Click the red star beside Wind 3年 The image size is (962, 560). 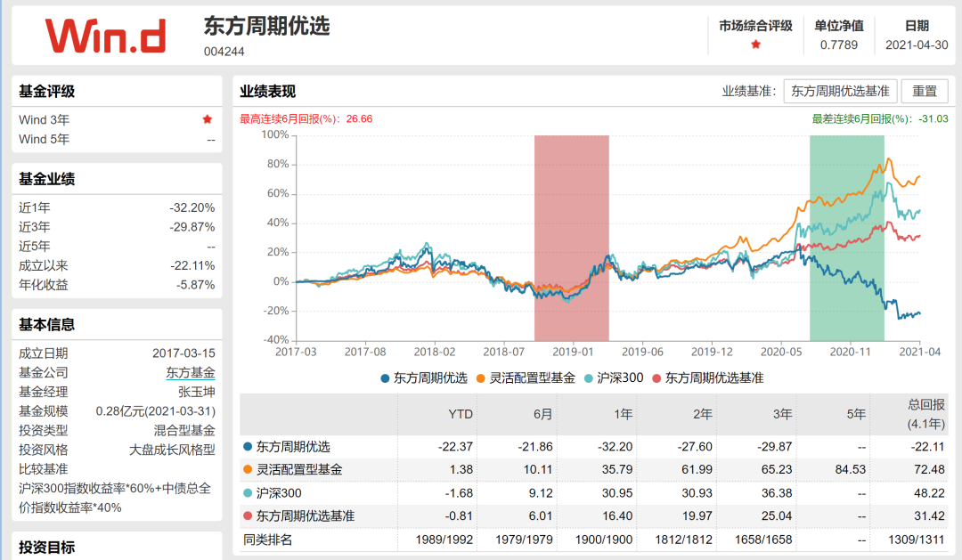tap(208, 119)
